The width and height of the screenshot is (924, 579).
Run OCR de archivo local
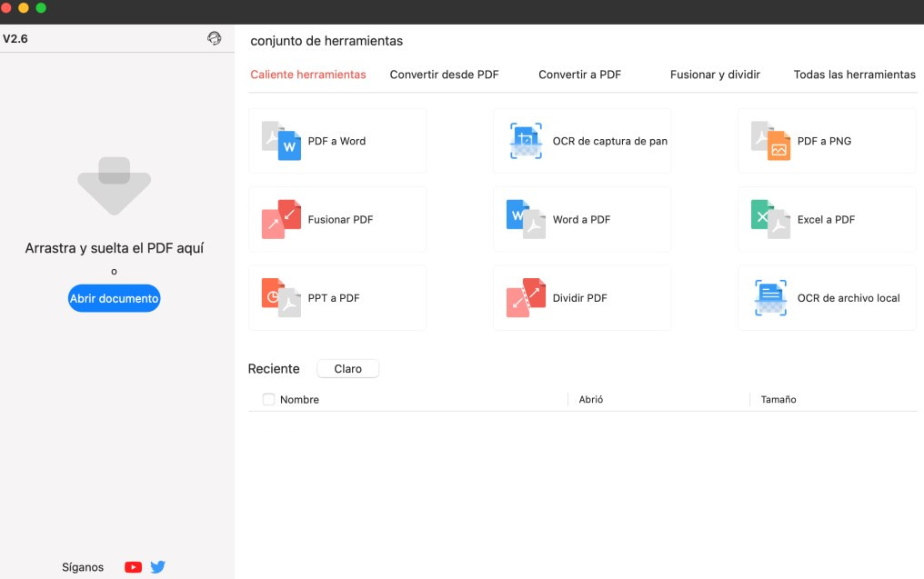click(x=826, y=297)
